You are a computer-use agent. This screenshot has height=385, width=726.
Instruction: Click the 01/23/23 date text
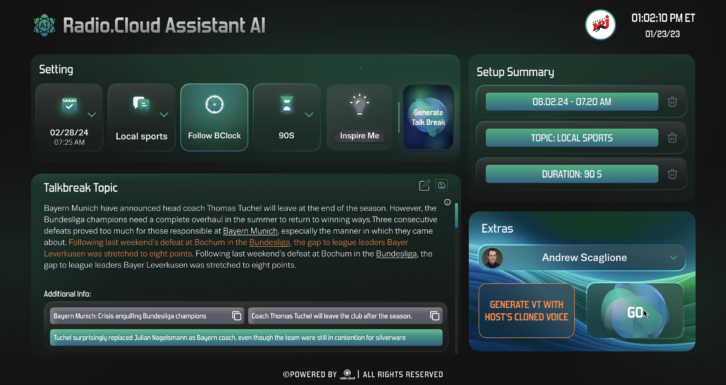pos(663,34)
